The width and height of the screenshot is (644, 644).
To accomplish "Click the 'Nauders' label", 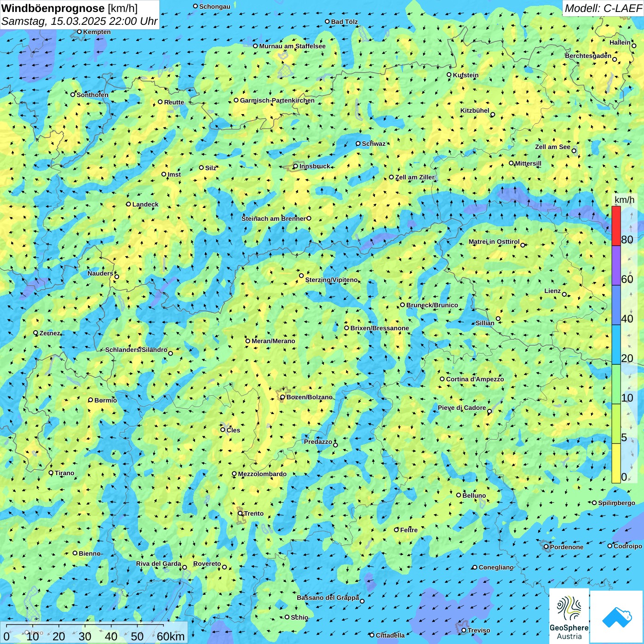I will [x=100, y=273].
